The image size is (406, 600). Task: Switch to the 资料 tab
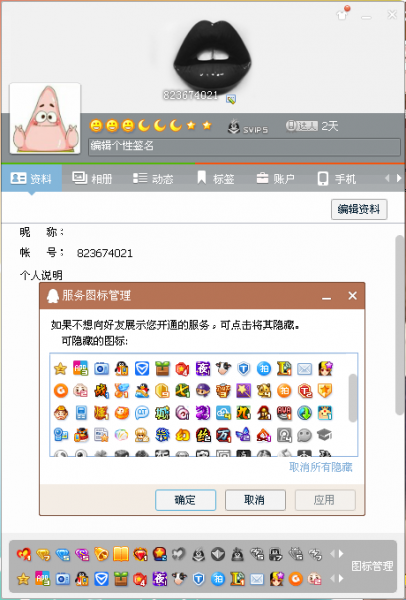31,178
